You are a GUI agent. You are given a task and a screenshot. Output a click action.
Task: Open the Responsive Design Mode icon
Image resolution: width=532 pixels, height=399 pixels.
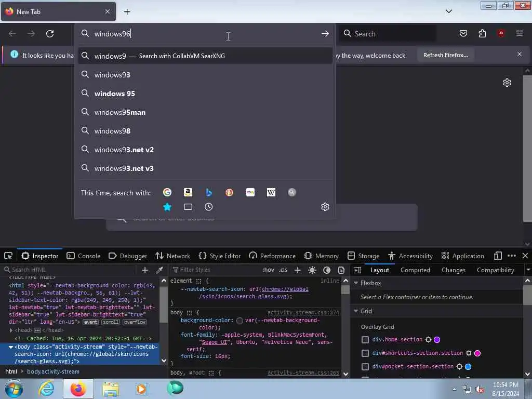[x=497, y=256]
